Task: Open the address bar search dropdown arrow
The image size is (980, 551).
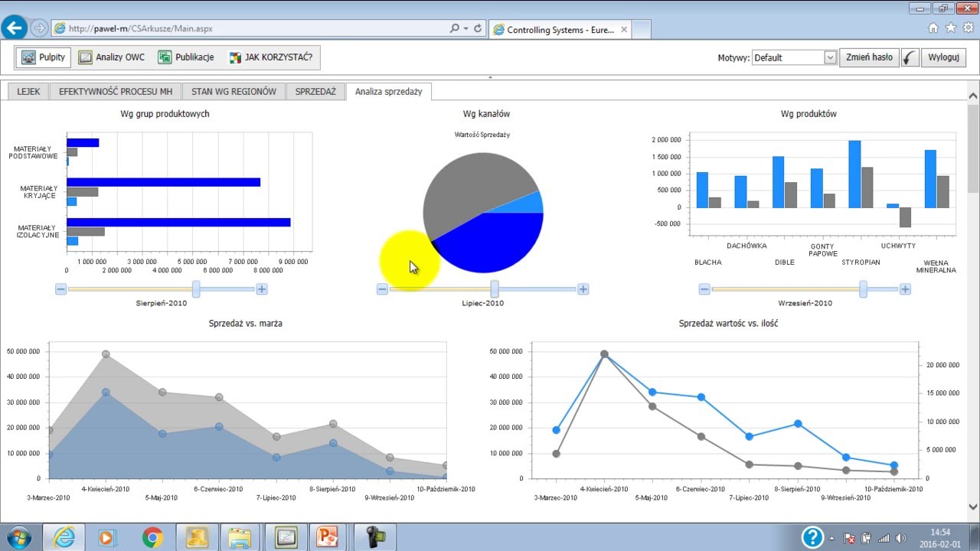Action: 465,28
